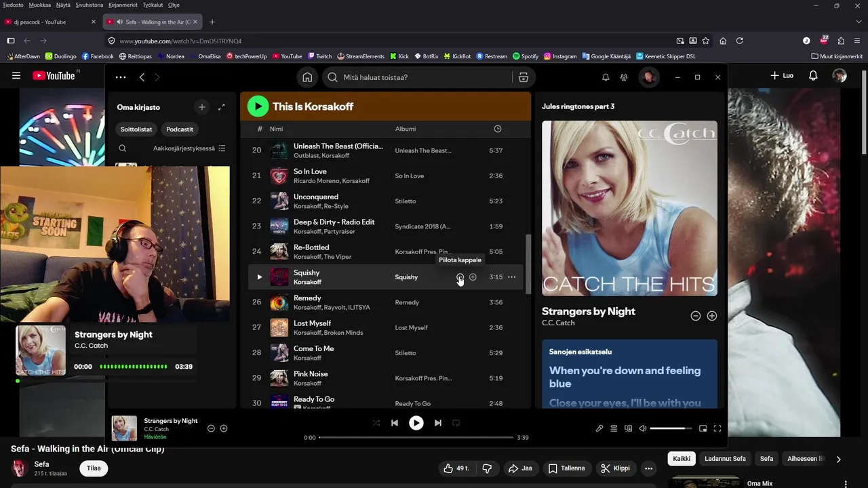The height and width of the screenshot is (488, 868).
Task: Add Squishy to liked songs
Action: click(x=473, y=277)
